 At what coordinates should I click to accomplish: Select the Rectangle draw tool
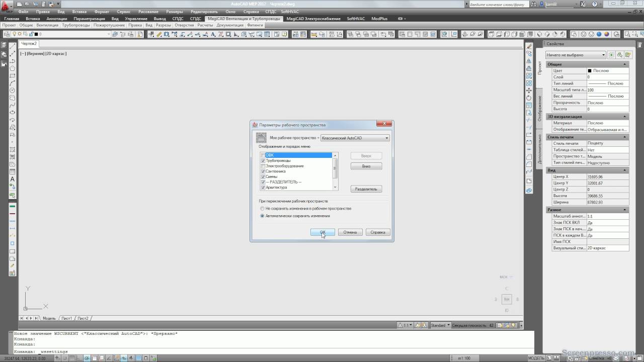click(13, 76)
